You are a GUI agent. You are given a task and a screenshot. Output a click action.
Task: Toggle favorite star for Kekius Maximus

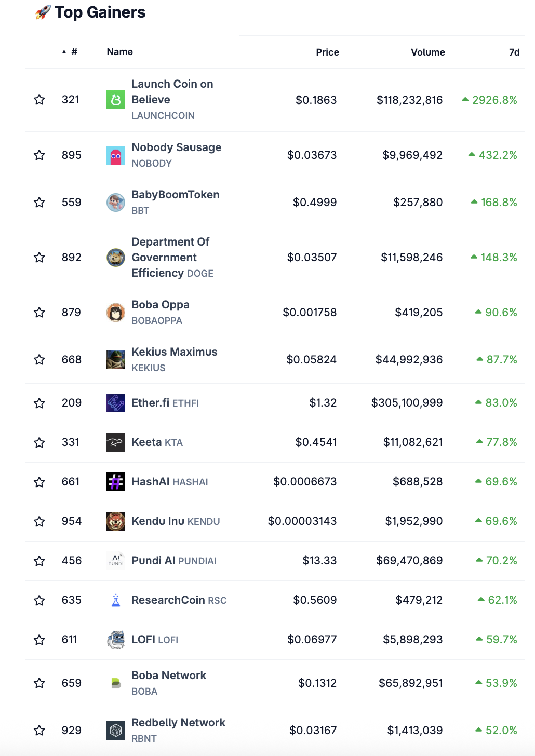tap(39, 360)
